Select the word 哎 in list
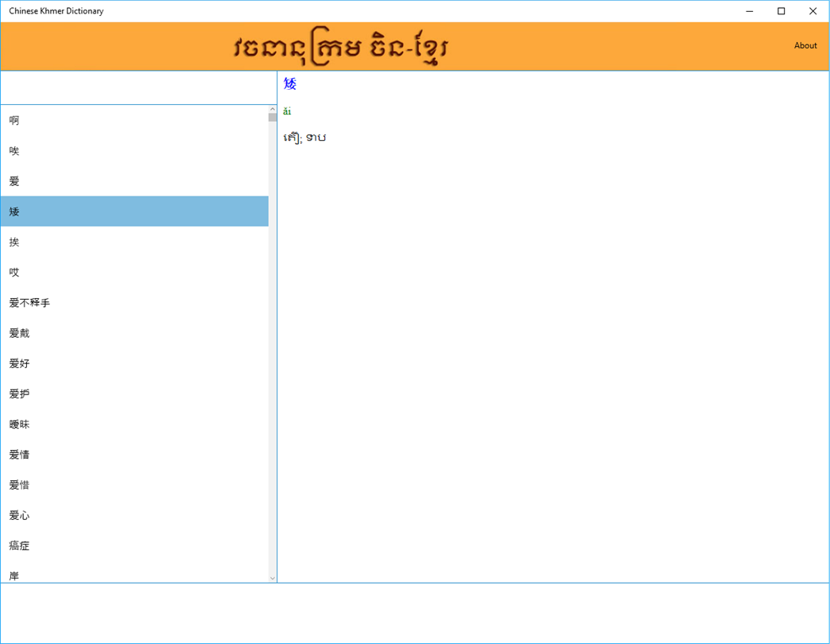Viewport: 830px width, 644px height. pos(134,272)
